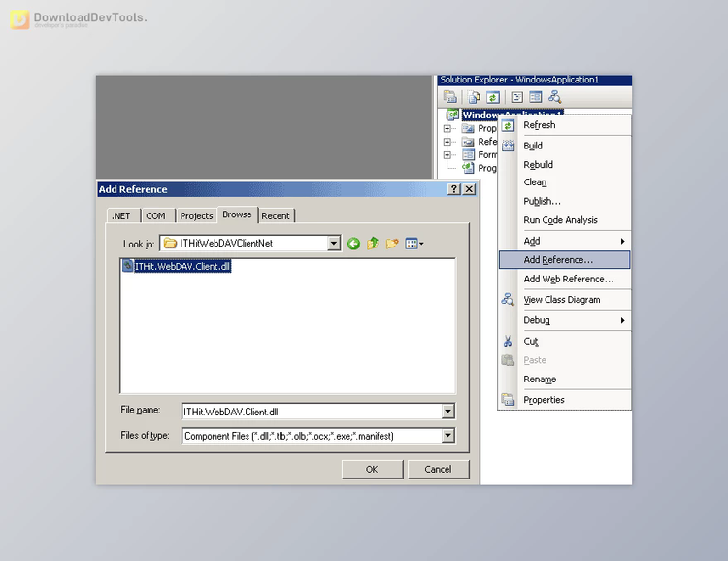728x561 pixels.
Task: Click the Cancel button
Action: (x=439, y=469)
